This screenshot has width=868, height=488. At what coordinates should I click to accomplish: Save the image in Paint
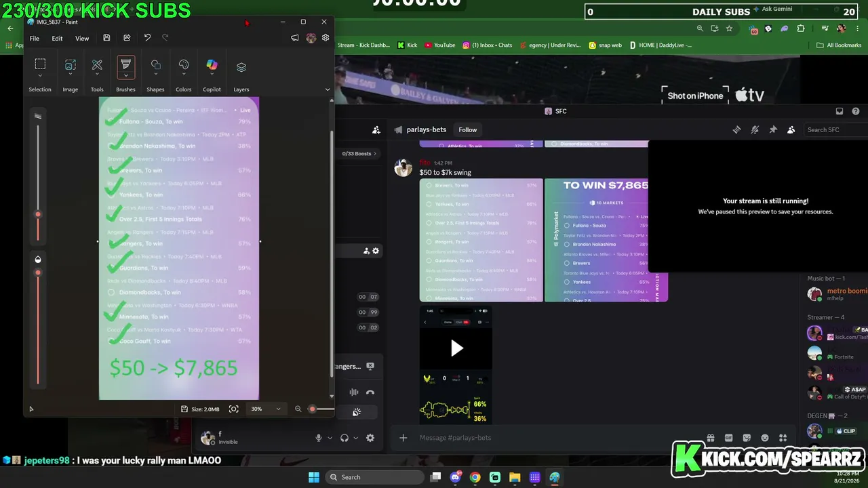click(106, 38)
